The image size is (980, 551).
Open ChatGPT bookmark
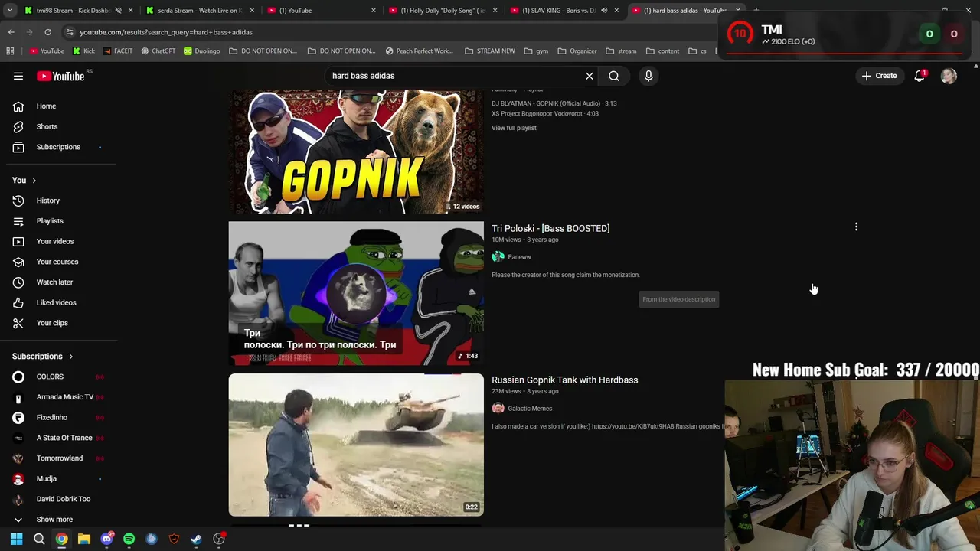click(x=158, y=51)
